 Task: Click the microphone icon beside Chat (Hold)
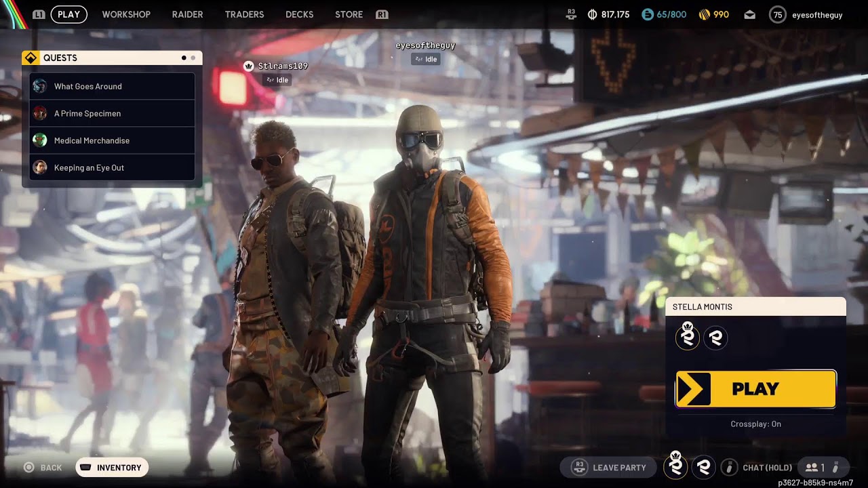(x=730, y=467)
